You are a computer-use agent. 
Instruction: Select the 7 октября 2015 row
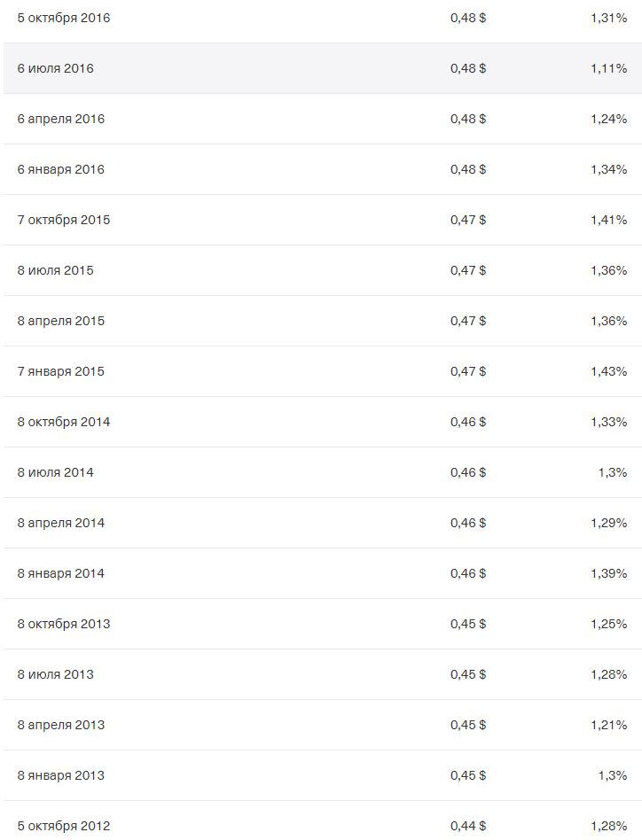tap(64, 220)
